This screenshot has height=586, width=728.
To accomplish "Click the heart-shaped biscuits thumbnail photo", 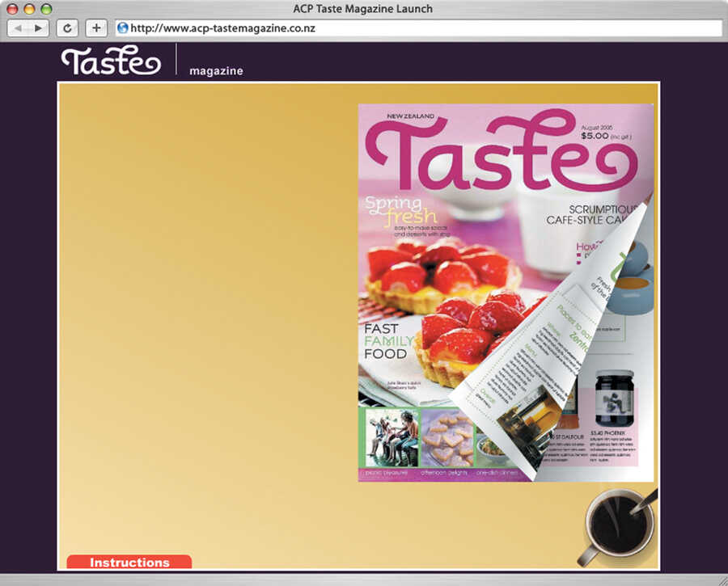I will (x=447, y=438).
